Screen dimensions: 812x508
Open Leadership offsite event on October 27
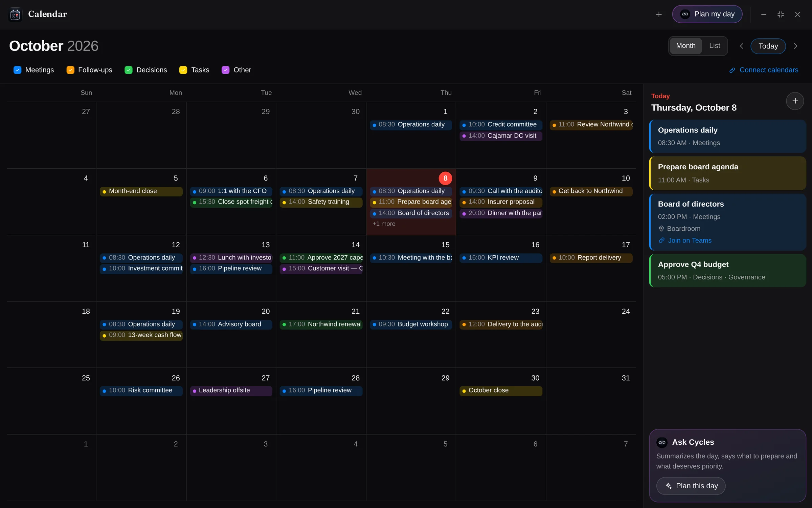coord(231,390)
